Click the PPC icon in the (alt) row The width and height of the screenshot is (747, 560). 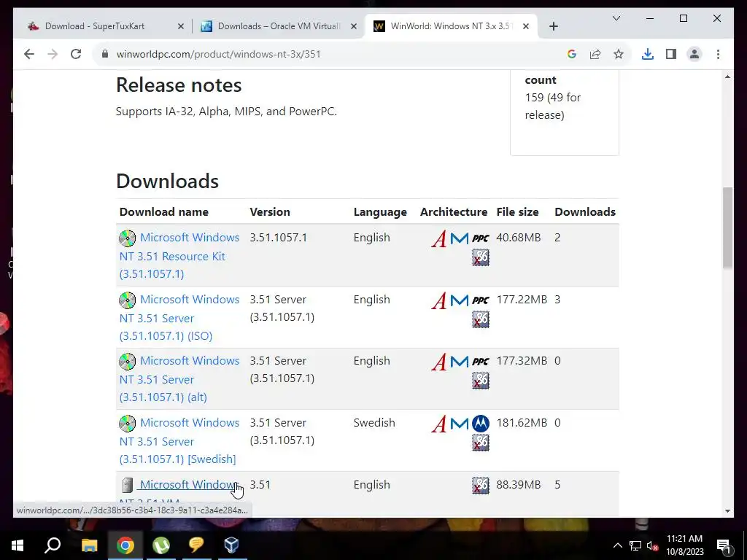(x=481, y=362)
